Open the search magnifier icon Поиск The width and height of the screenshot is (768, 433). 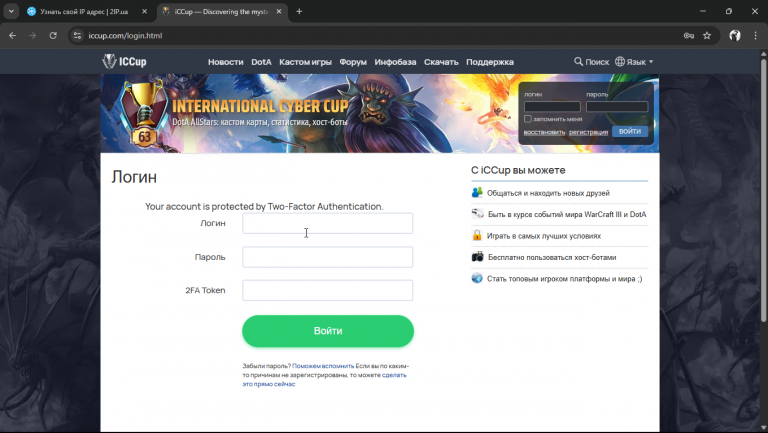coord(578,62)
